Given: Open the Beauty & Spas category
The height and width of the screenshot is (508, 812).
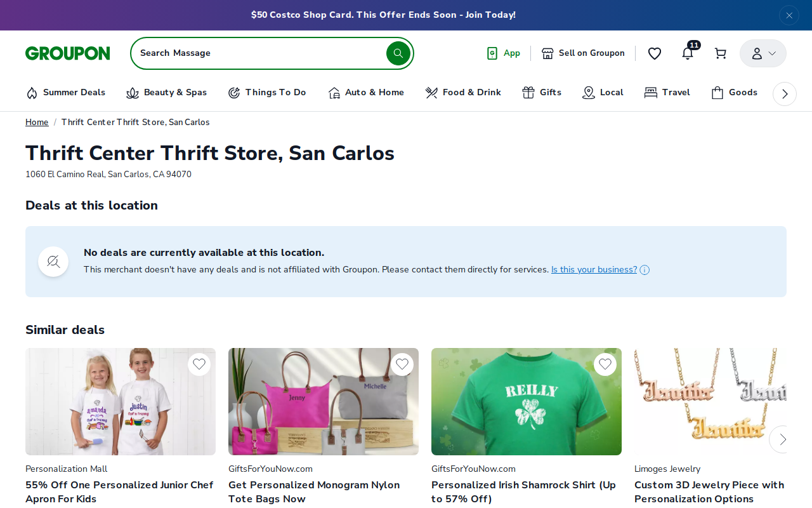Looking at the screenshot, I should 167,93.
